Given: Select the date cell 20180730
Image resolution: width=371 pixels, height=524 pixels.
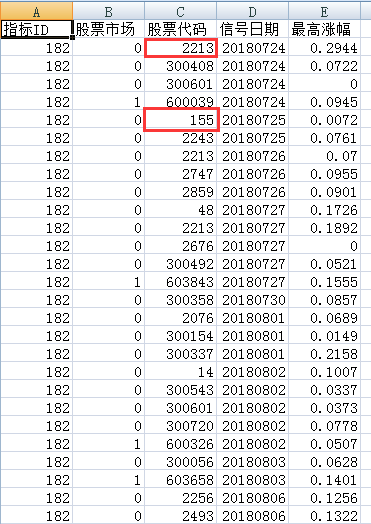Looking at the screenshot, I should 252,300.
